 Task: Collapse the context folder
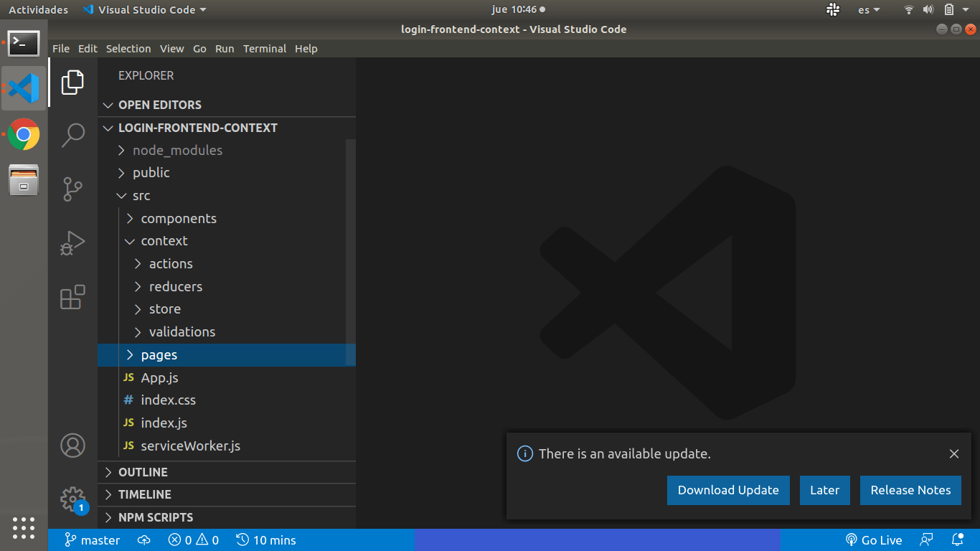click(x=164, y=241)
